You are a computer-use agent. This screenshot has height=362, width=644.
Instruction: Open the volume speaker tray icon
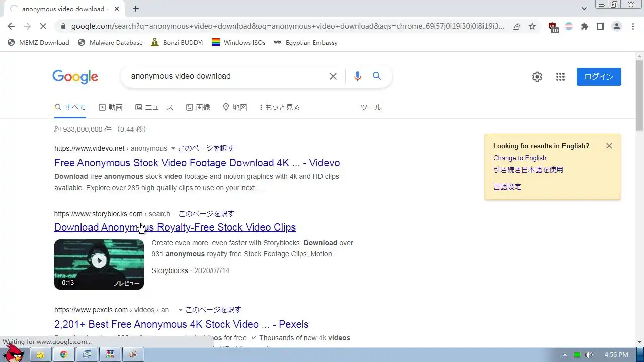tap(589, 355)
